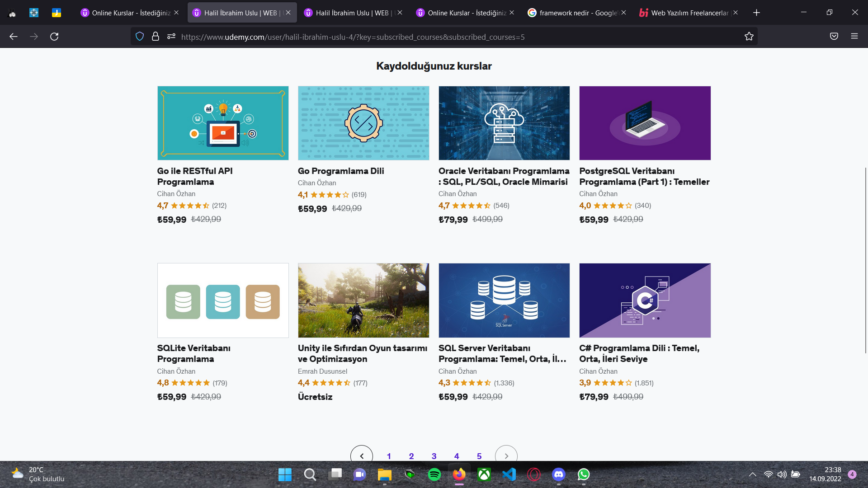Open C# Programlama Dili title link
The width and height of the screenshot is (868, 488).
[639, 353]
